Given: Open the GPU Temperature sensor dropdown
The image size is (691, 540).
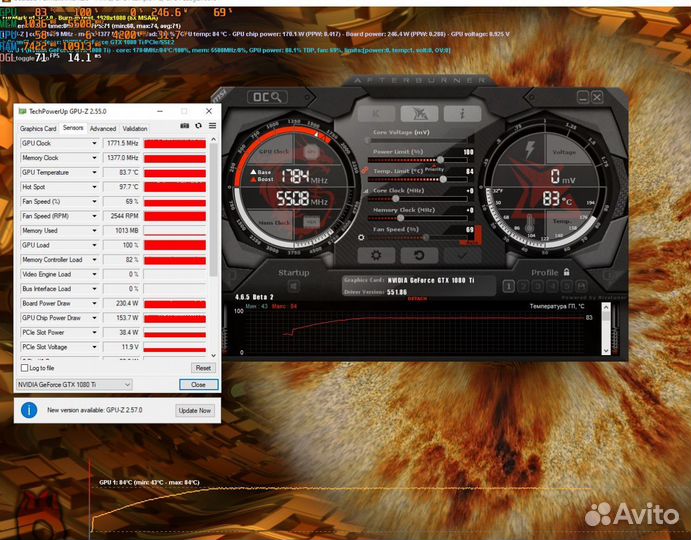Looking at the screenshot, I should [x=94, y=172].
